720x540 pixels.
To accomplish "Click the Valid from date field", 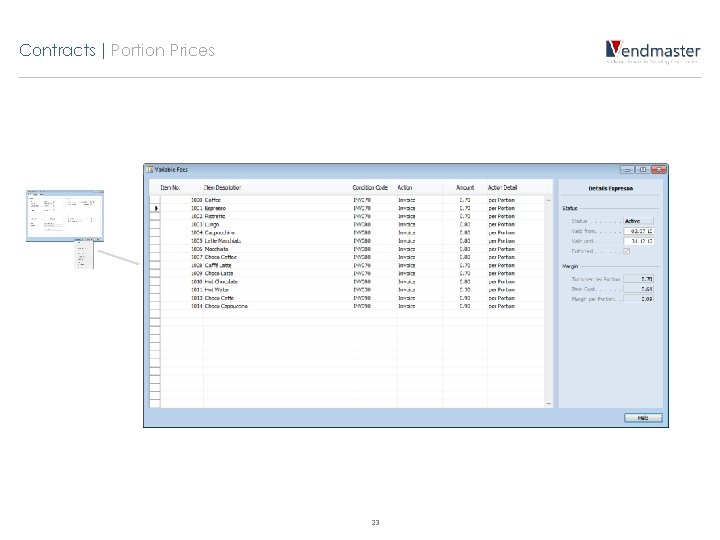I will 638,231.
